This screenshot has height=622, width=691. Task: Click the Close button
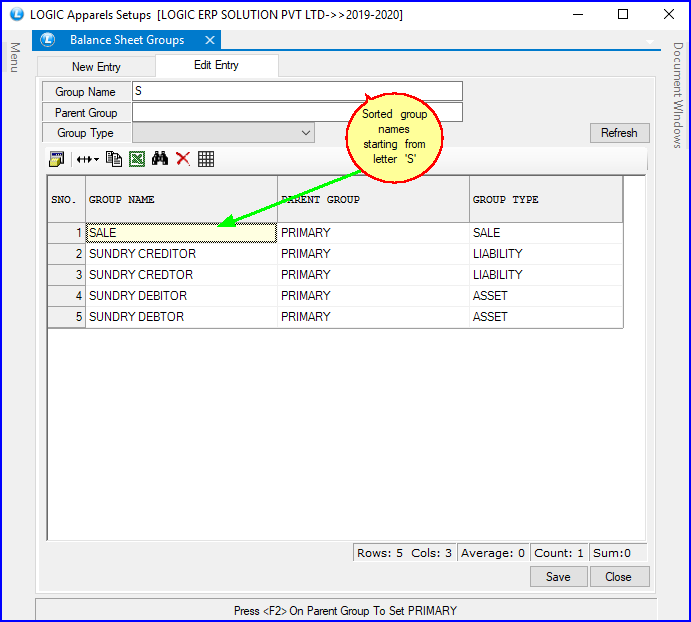pos(619,577)
